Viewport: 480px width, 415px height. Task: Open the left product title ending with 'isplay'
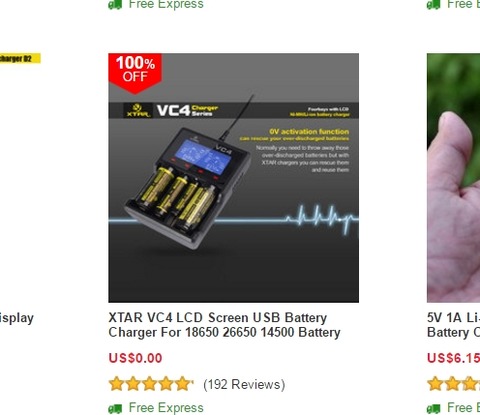[17, 318]
